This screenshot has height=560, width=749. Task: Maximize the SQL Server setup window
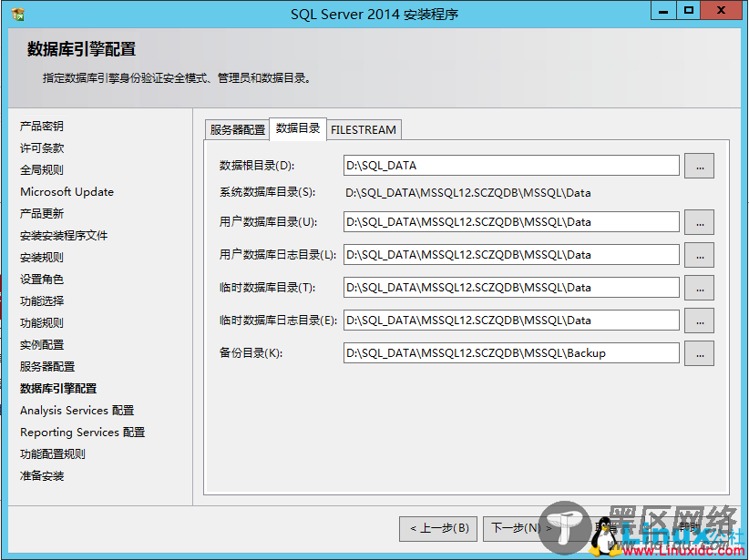coord(688,11)
